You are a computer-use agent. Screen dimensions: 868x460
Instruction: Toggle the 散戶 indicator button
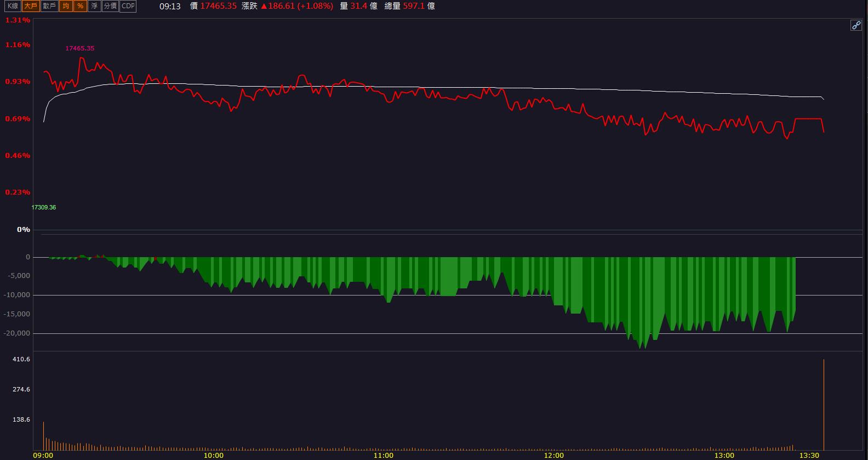click(49, 6)
